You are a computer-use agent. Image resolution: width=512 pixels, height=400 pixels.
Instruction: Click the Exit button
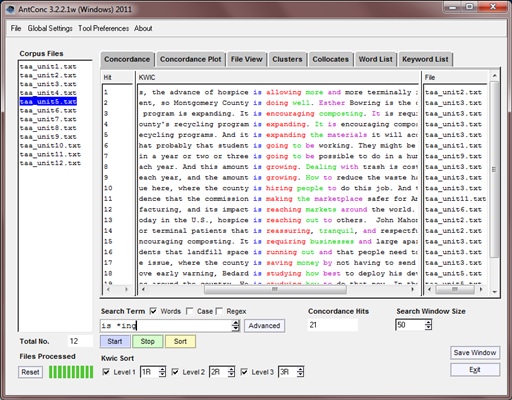coord(475,370)
